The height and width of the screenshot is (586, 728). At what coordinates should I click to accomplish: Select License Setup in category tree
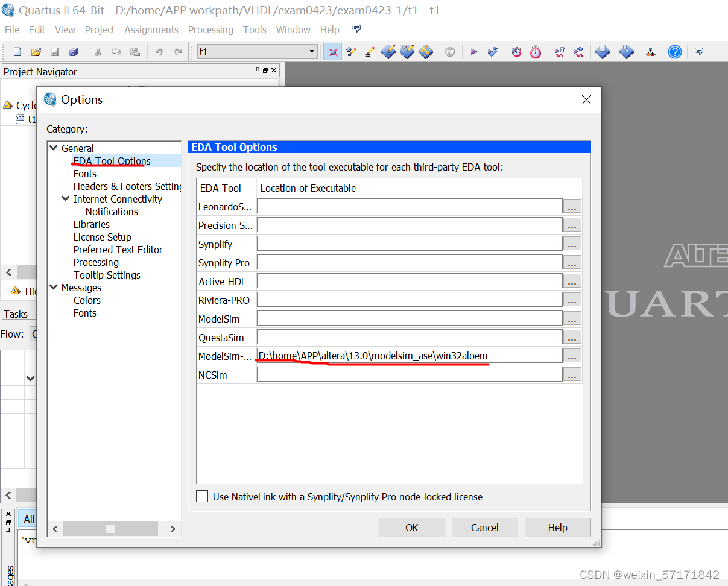pyautogui.click(x=103, y=237)
